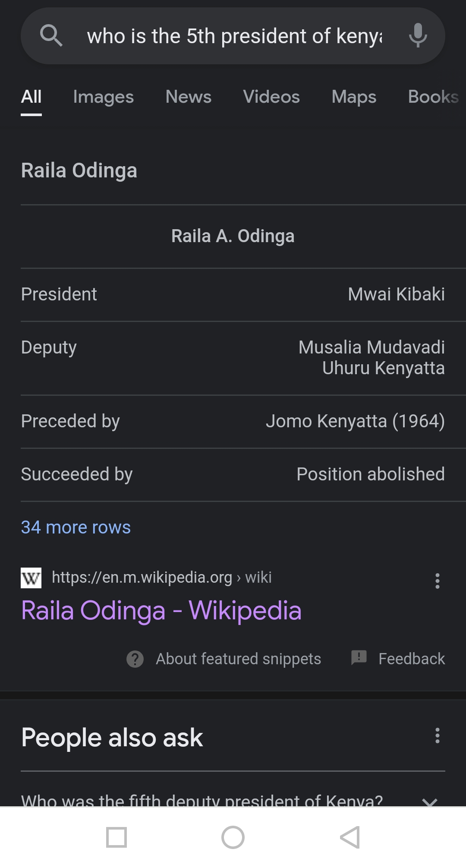Tap the Feedback flag icon
Viewport: 466px width, 868px height.
point(359,658)
